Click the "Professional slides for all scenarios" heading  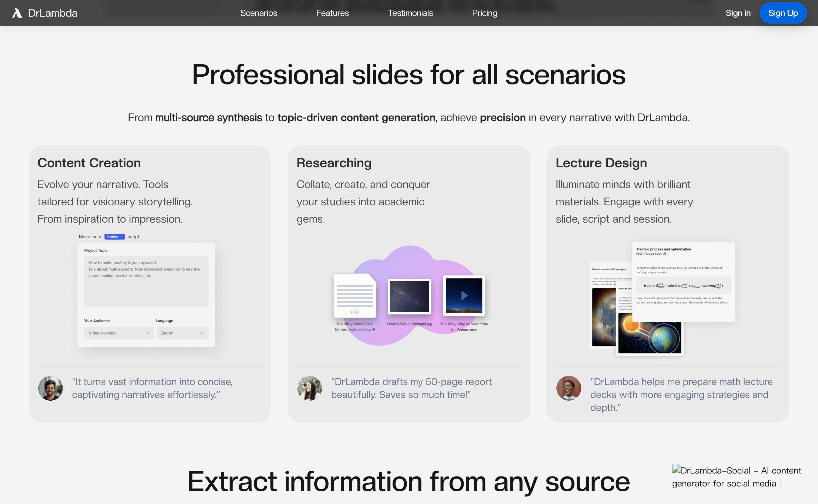408,75
